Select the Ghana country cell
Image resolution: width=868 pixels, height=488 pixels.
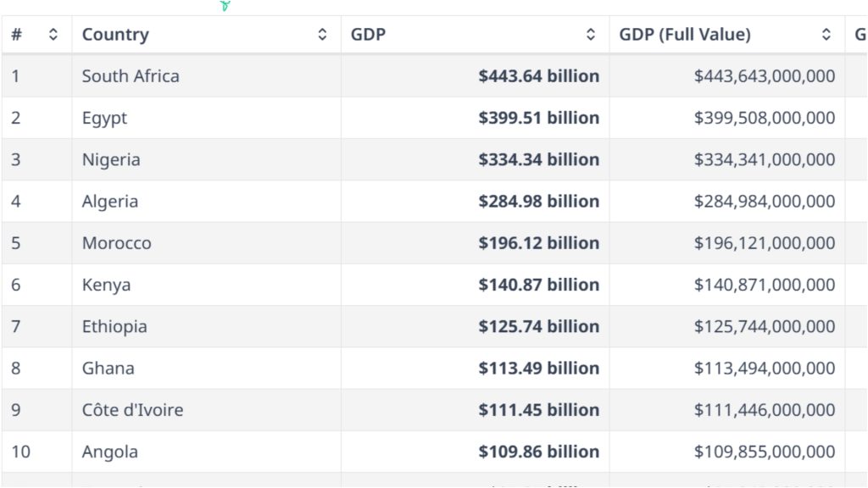click(x=108, y=368)
